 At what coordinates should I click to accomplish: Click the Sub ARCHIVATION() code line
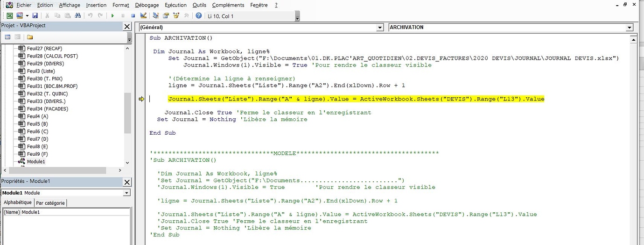pos(181,38)
